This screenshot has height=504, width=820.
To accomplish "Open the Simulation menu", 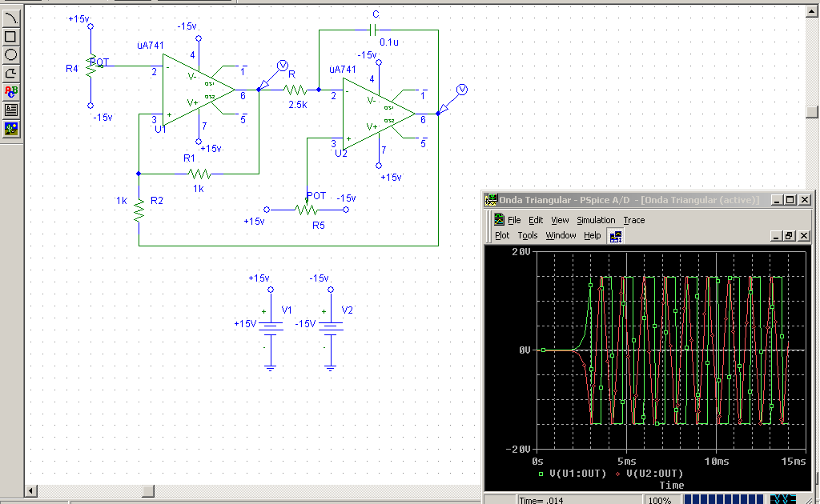I will 596,220.
